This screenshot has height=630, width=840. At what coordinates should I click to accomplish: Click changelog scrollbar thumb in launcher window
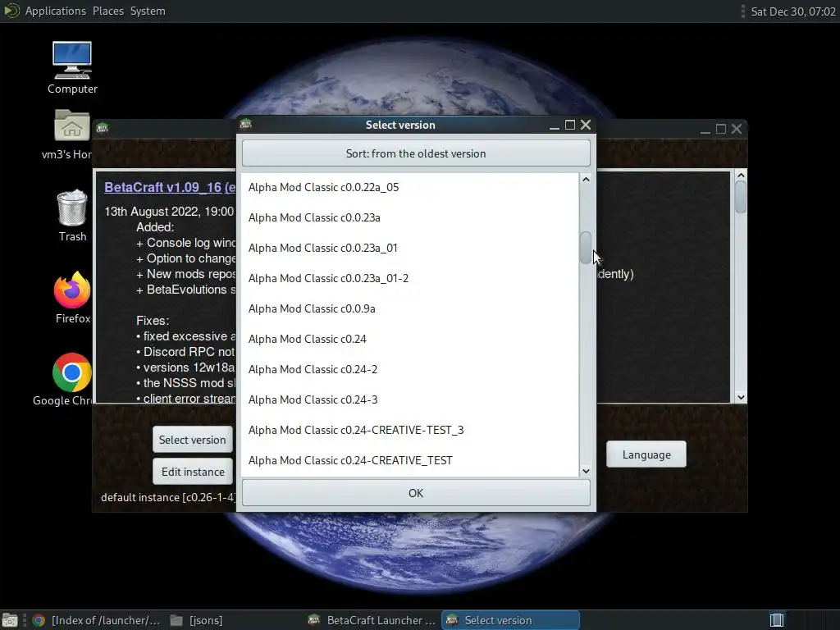pos(741,197)
